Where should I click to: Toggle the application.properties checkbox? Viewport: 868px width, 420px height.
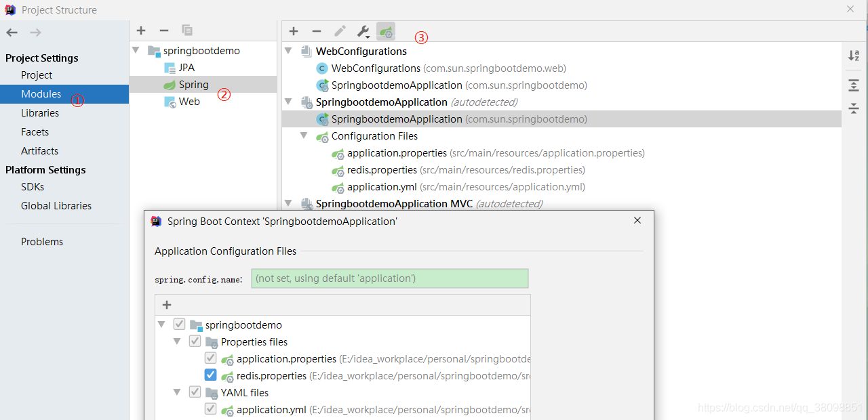(x=210, y=358)
